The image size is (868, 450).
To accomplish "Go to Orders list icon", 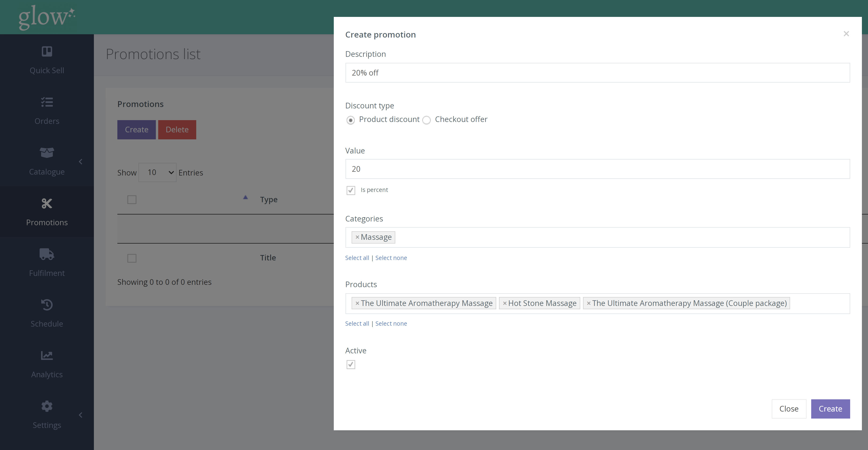I will tap(47, 102).
